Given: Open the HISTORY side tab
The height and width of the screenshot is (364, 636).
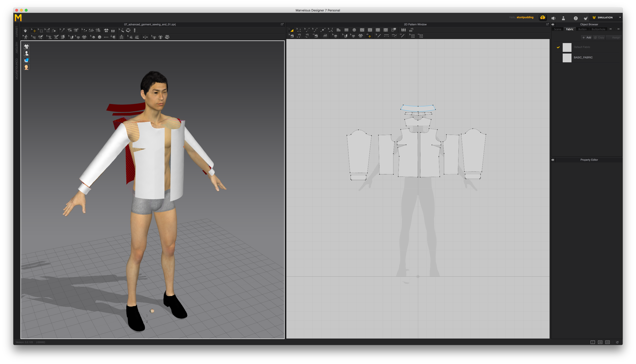Looking at the screenshot, I should coord(17,47).
